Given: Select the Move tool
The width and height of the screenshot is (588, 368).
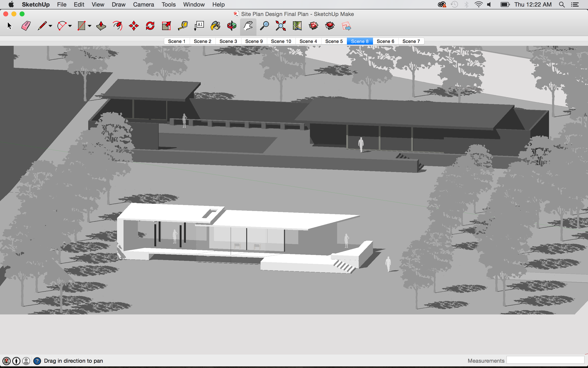Looking at the screenshot, I should tap(134, 26).
